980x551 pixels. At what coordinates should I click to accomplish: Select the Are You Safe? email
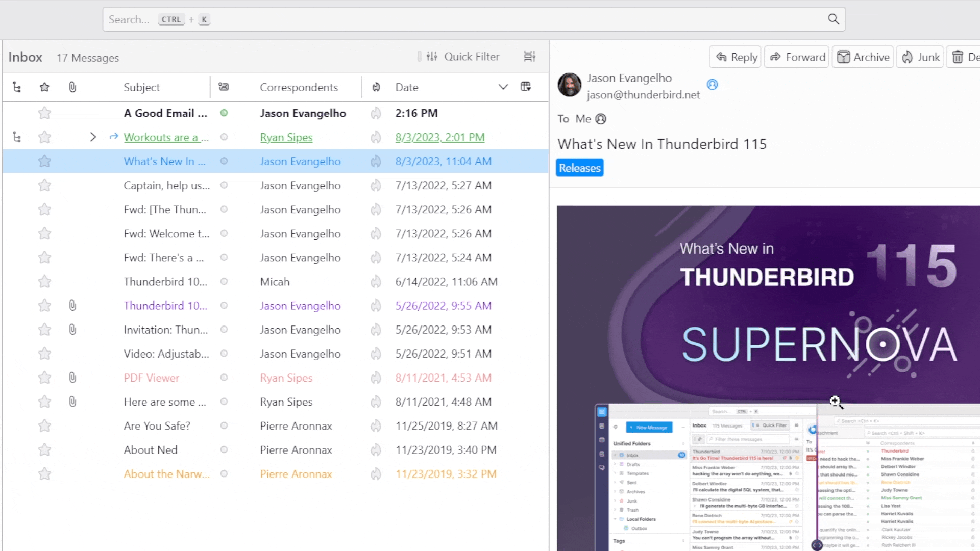point(157,426)
